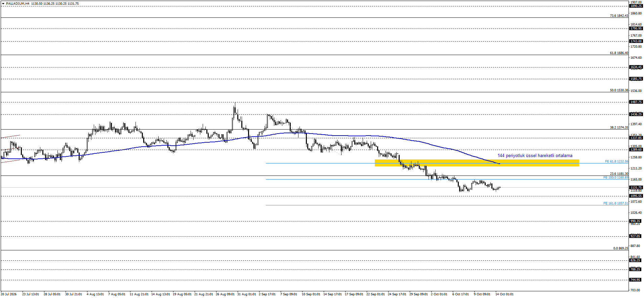Click the 1095.55 price level tag
644x298 pixels.
636,196
